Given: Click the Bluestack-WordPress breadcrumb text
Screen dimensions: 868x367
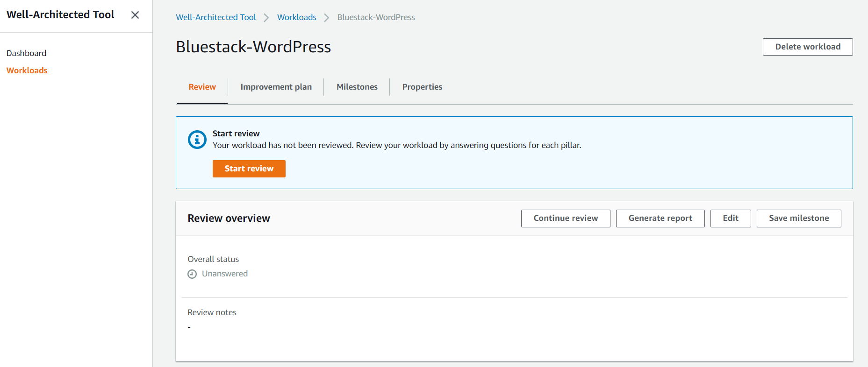Looking at the screenshot, I should (x=376, y=17).
